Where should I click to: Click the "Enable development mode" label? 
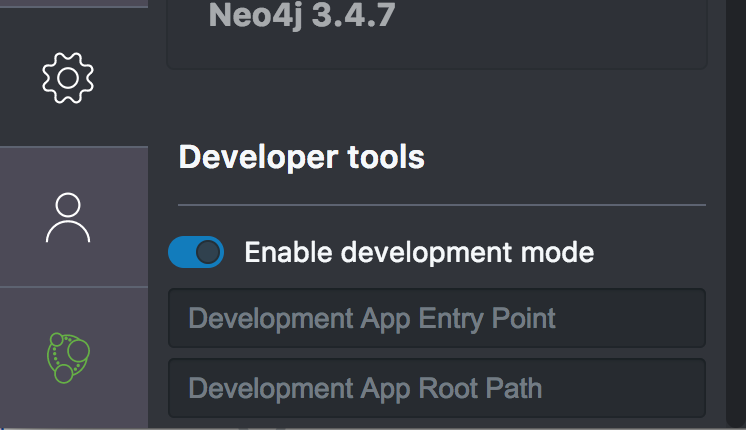tap(419, 253)
